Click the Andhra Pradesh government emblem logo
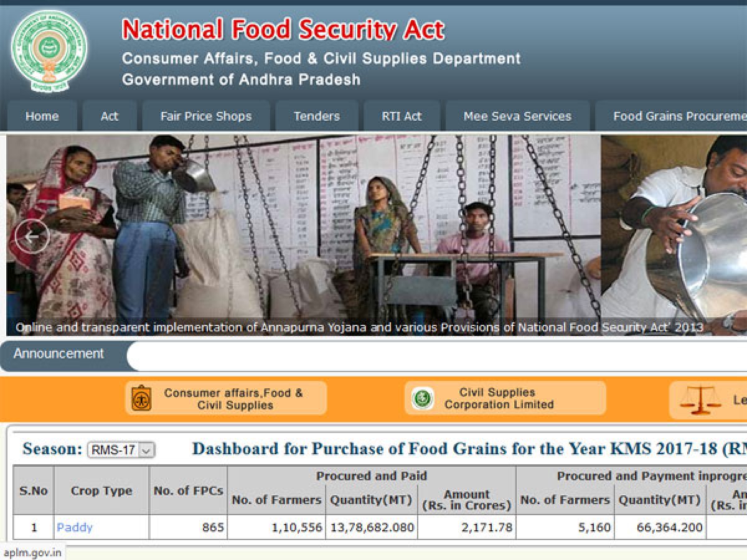 click(x=49, y=51)
